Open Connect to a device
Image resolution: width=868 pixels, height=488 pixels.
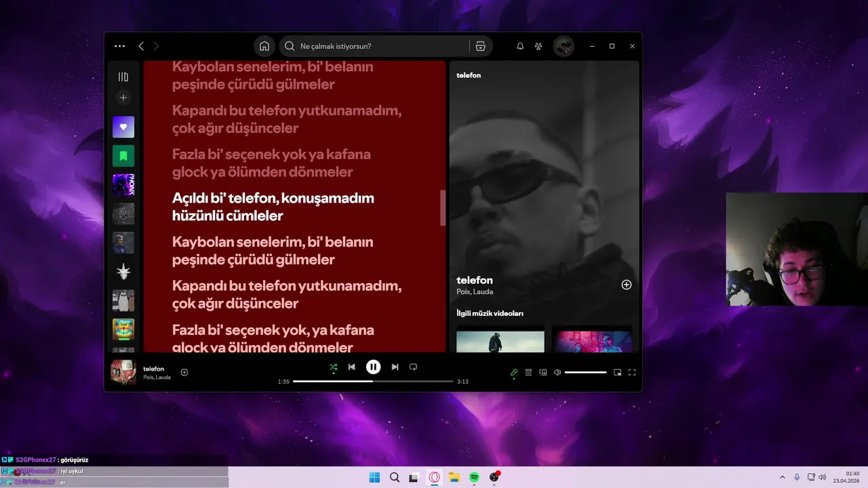click(542, 372)
